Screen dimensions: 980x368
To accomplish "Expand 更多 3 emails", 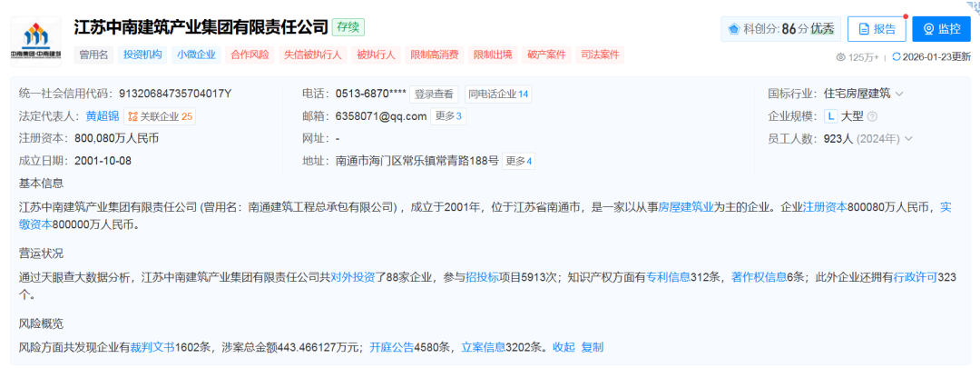I will pyautogui.click(x=448, y=116).
